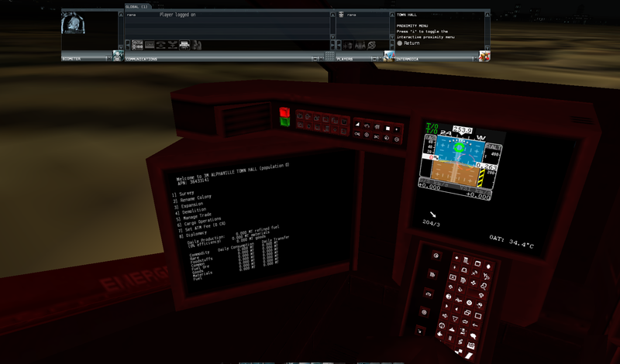This screenshot has width=620, height=364.
Task: Select player rana in Players list
Action: 352,15
